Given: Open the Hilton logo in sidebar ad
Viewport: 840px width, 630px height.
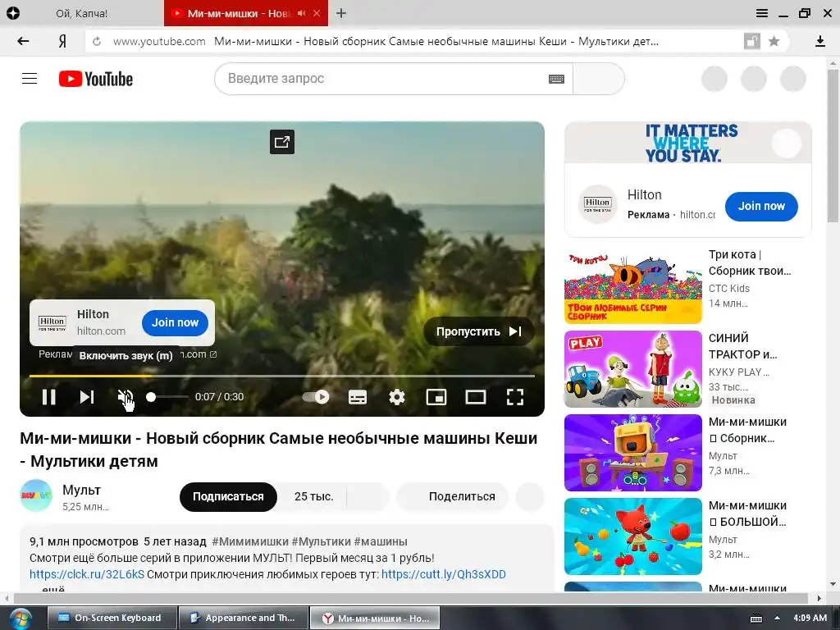Looking at the screenshot, I should click(x=597, y=204).
